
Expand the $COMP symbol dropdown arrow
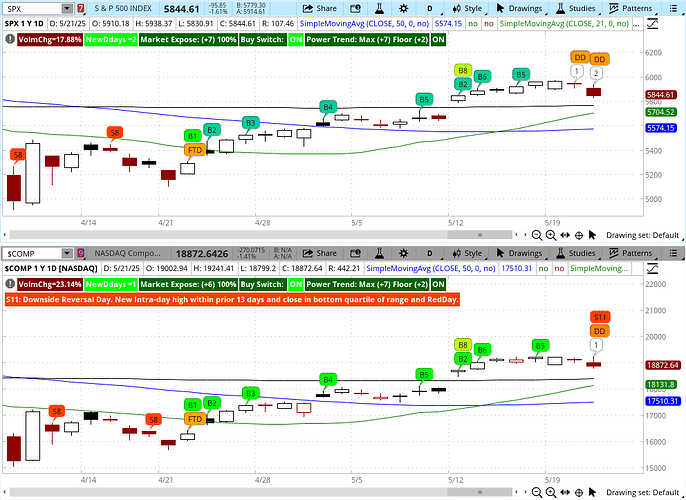67,253
